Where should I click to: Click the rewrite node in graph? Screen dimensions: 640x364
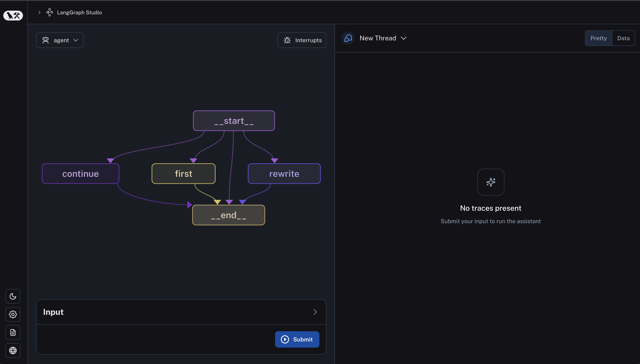[284, 173]
